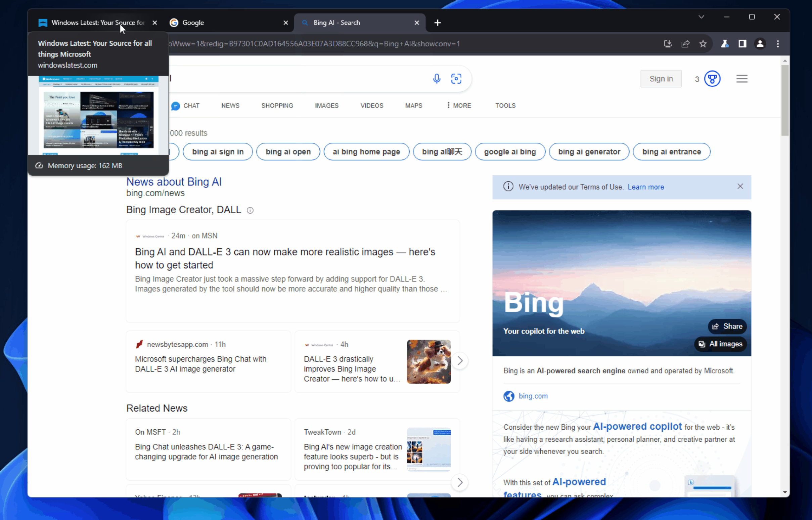The image size is (812, 520).
Task: Close the Windows Latest tab
Action: (x=154, y=23)
